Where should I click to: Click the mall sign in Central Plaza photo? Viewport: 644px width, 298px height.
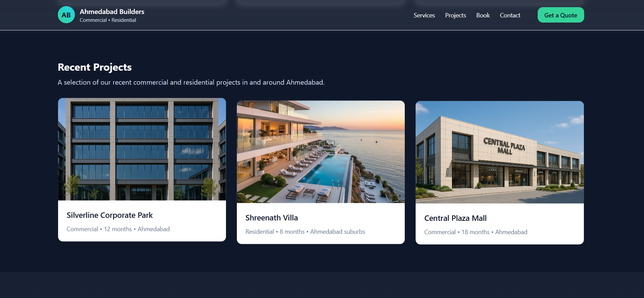coord(504,146)
